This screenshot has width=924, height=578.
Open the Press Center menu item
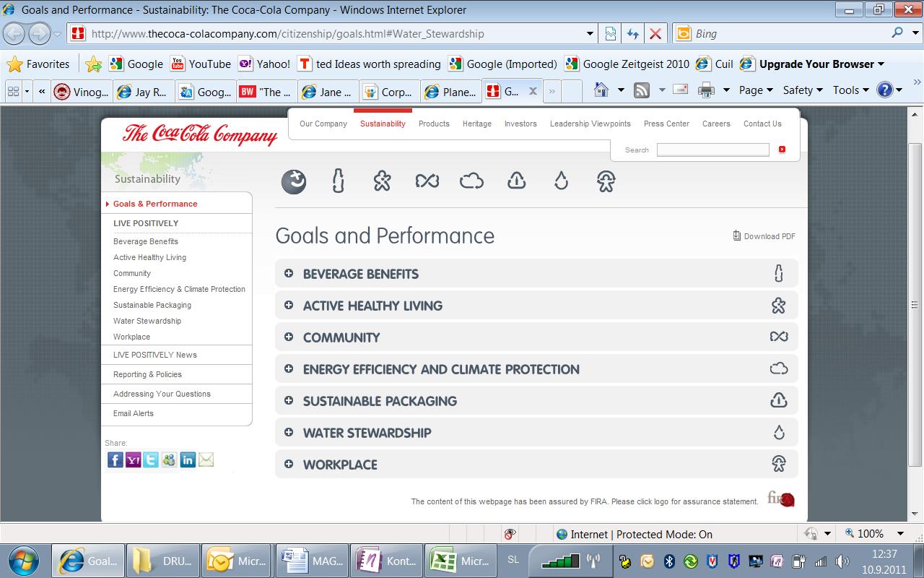pyautogui.click(x=666, y=124)
